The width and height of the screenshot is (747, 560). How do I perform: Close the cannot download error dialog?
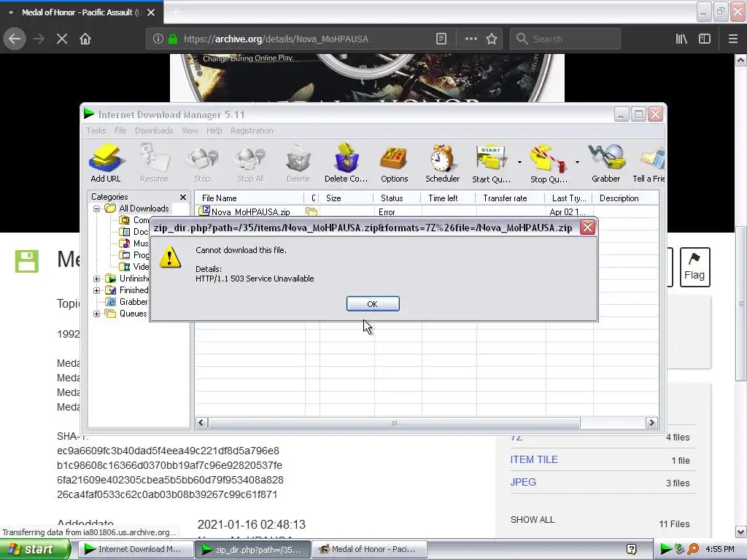pos(587,227)
